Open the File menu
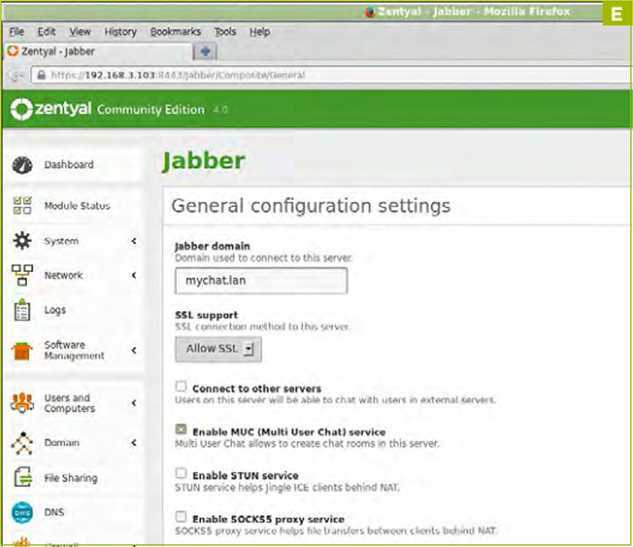The height and width of the screenshot is (547, 633). pos(17,31)
